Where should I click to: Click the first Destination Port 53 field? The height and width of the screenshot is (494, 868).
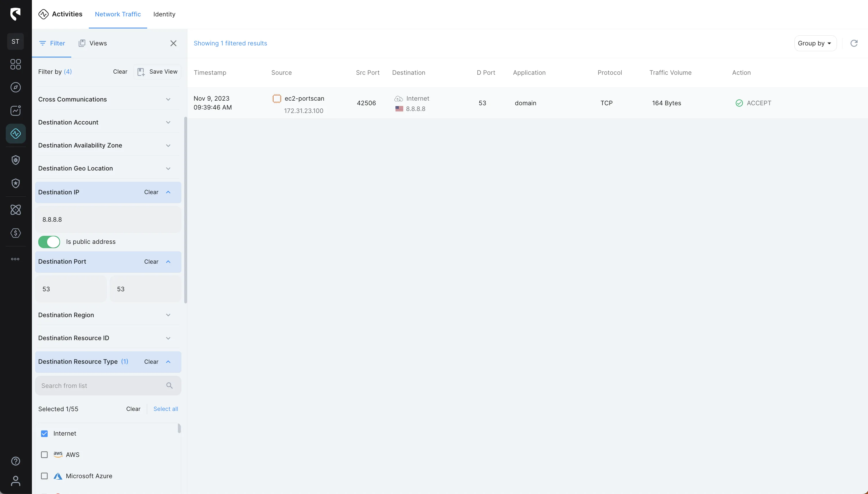71,289
